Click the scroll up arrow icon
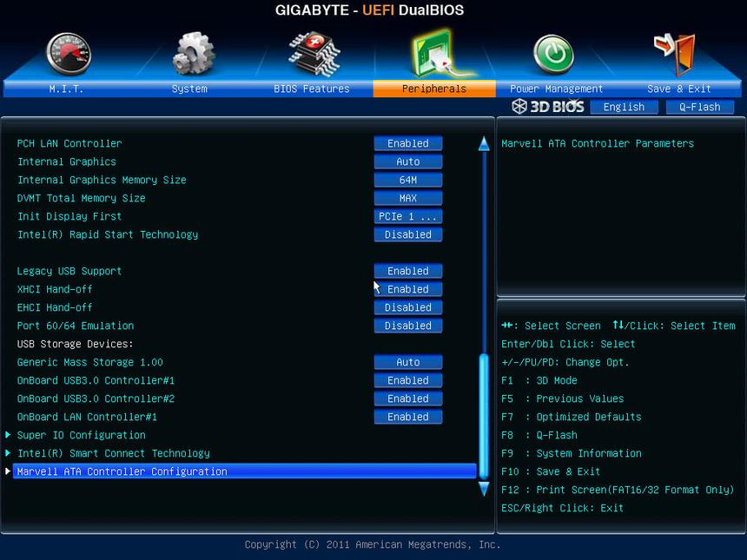Viewport: 747px width, 560px height. coord(484,144)
